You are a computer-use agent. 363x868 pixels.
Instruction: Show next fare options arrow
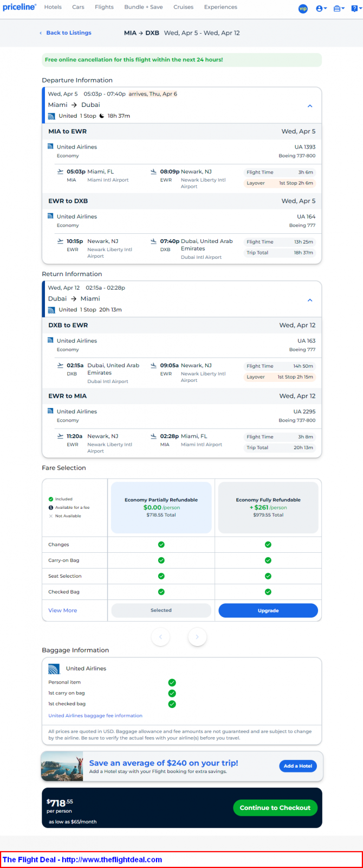(197, 637)
